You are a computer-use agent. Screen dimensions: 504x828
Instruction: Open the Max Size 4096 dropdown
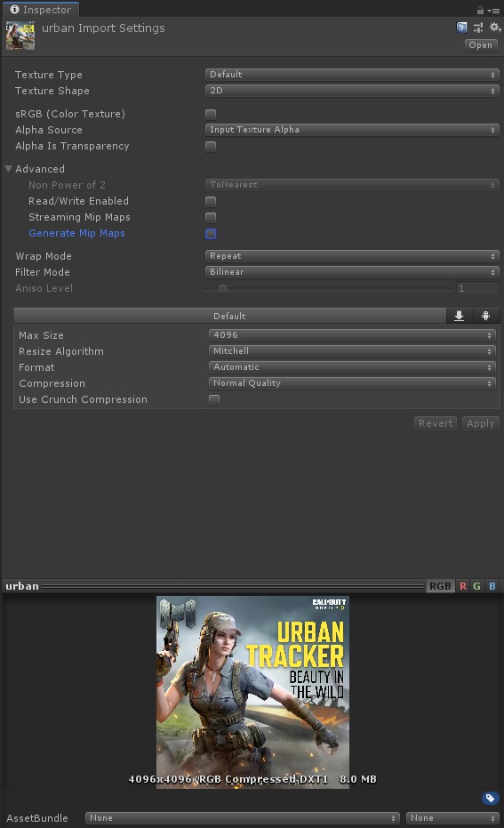[353, 334]
